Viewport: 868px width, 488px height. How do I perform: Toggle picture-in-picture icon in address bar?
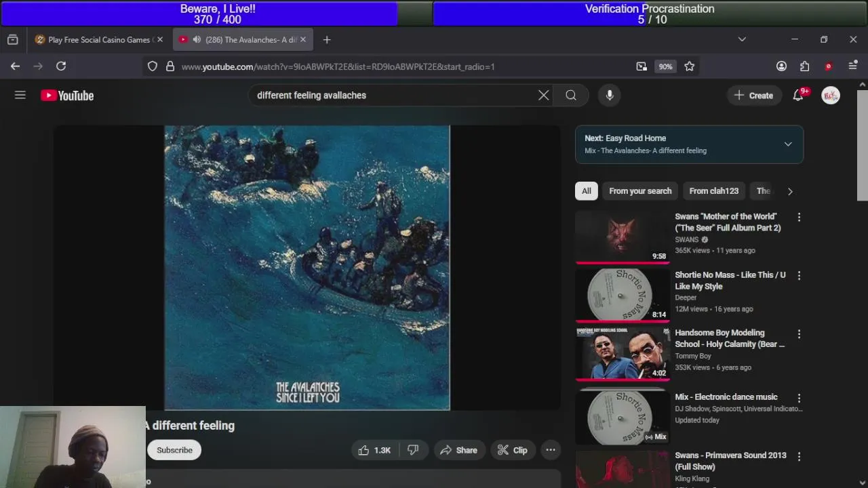(642, 66)
